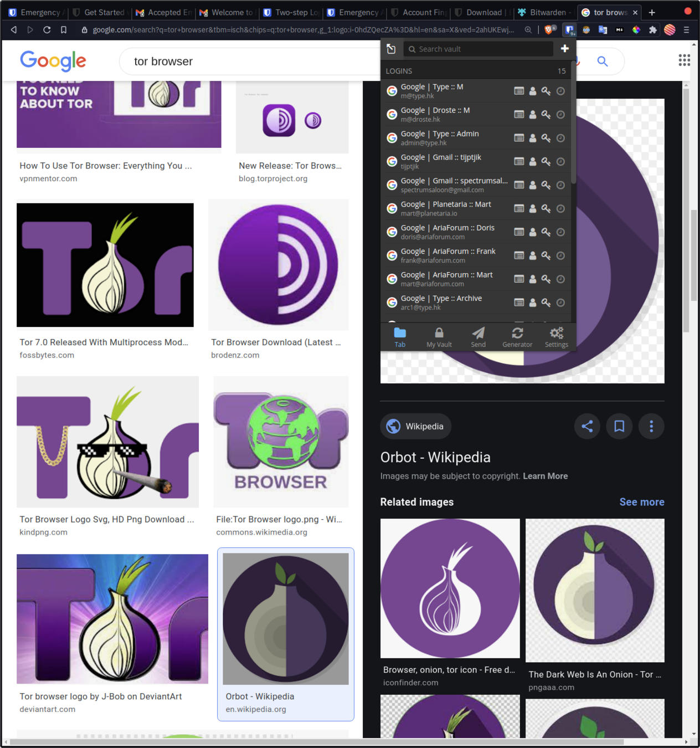
Task: Copy username for AriaForum :: Frank
Action: (x=533, y=255)
